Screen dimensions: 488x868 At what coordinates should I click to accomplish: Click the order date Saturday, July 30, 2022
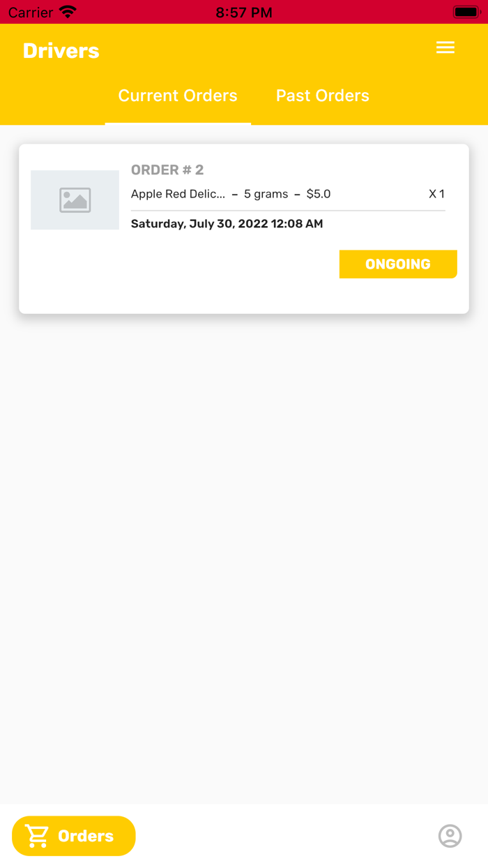tap(227, 223)
